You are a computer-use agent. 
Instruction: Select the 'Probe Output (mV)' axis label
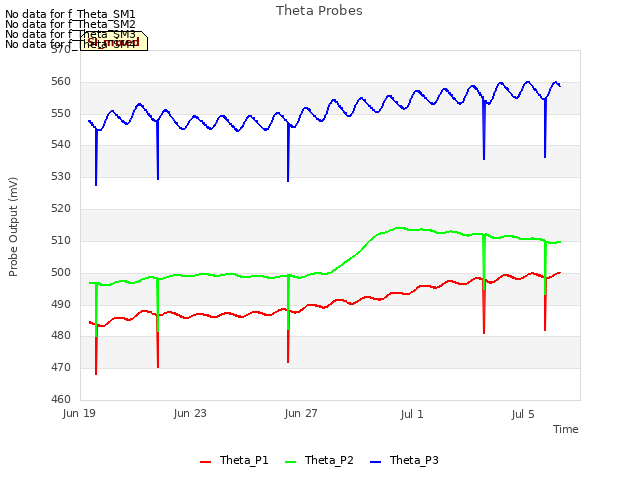pyautogui.click(x=13, y=227)
